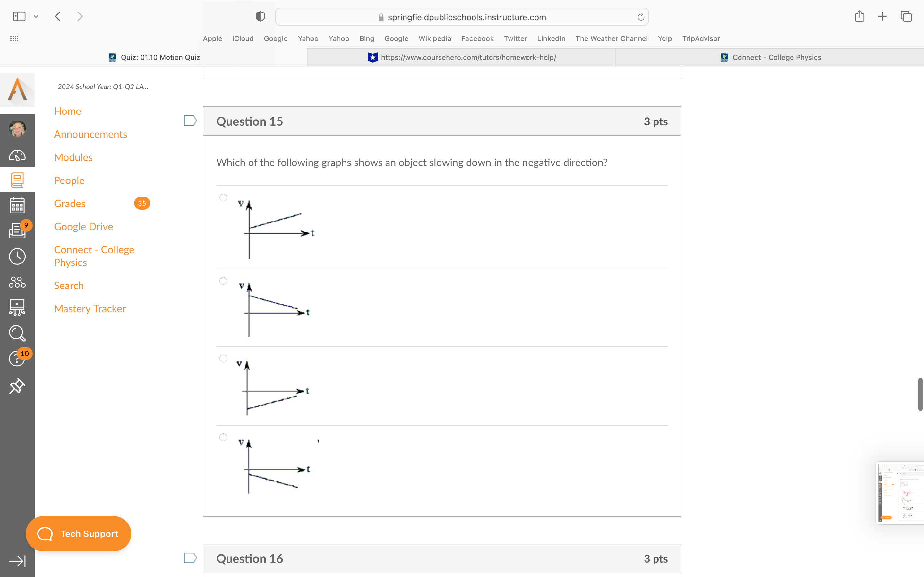This screenshot has height=577, width=924.
Task: Open the tab overview grid icon
Action: 905,16
